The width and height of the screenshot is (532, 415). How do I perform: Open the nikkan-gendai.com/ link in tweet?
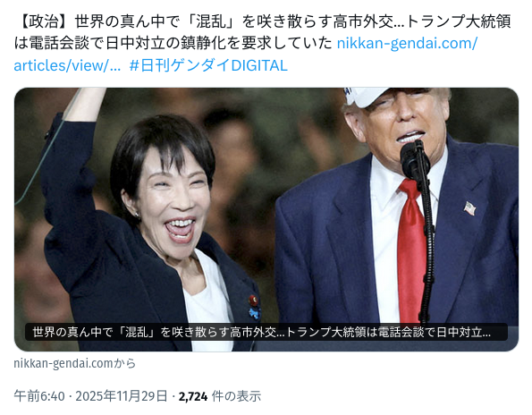coord(407,44)
